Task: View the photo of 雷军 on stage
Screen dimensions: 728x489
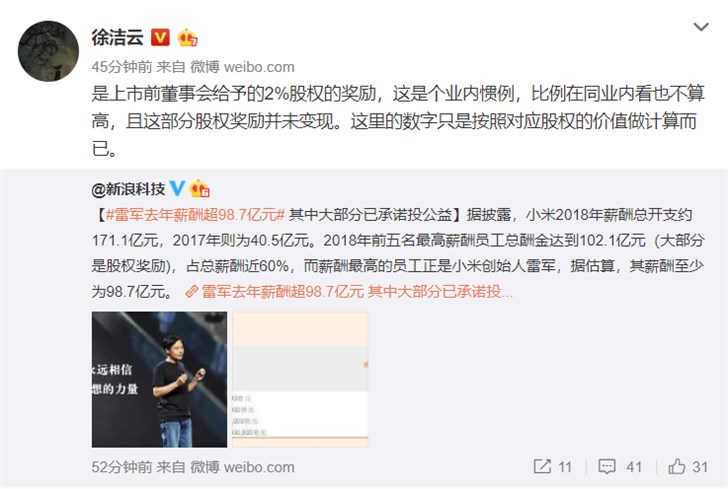Action: click(x=159, y=379)
